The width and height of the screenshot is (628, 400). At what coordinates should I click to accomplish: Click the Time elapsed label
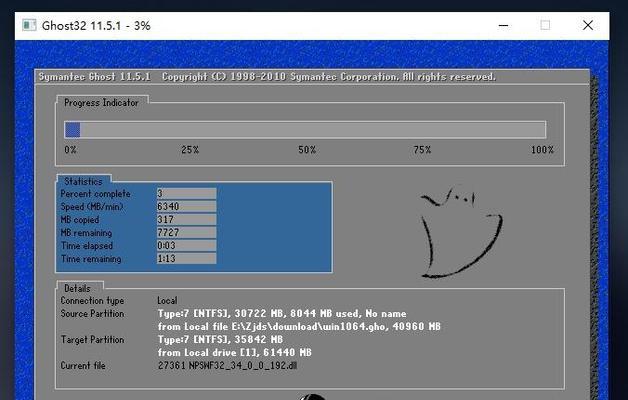[x=87, y=246]
